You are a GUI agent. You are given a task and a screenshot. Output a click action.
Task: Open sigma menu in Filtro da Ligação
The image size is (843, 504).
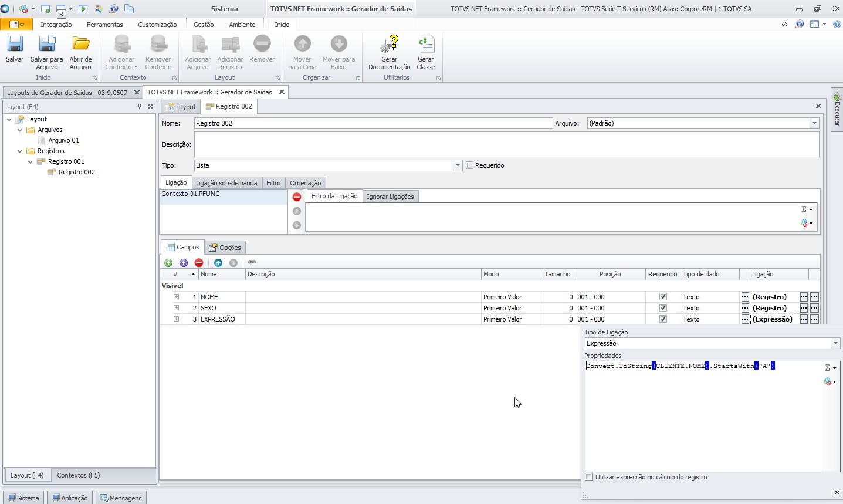(x=807, y=209)
